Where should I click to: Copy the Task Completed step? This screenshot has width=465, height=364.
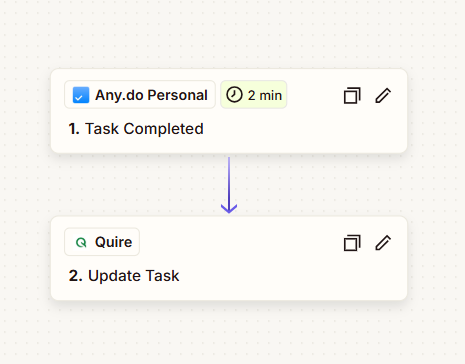pyautogui.click(x=352, y=96)
